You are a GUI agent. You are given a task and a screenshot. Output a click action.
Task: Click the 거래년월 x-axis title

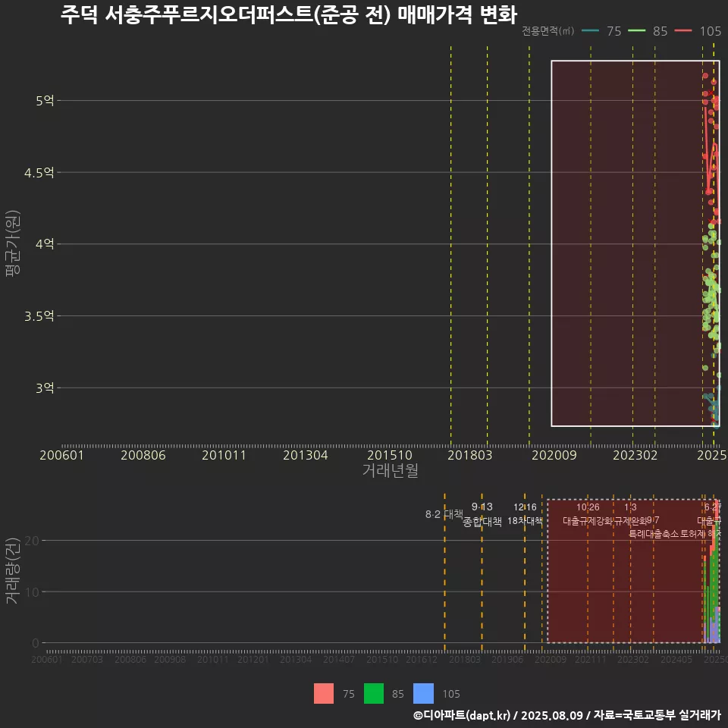click(x=390, y=470)
